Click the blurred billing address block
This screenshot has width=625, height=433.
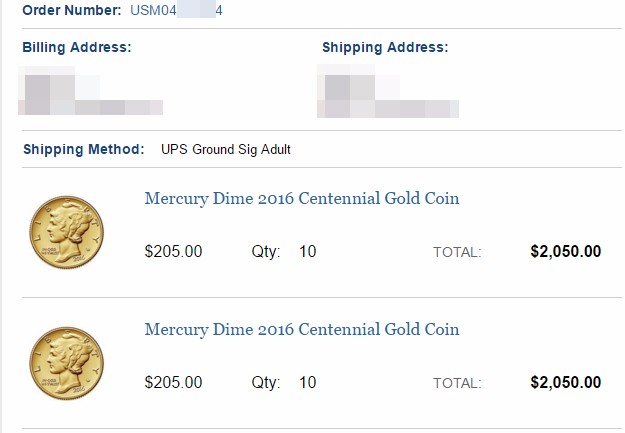[x=90, y=91]
